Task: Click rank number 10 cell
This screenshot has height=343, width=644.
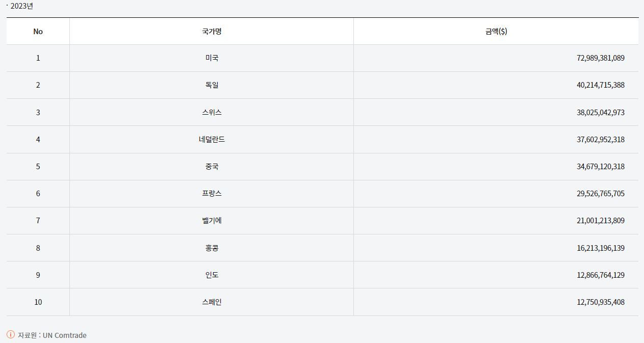Action: (38, 302)
